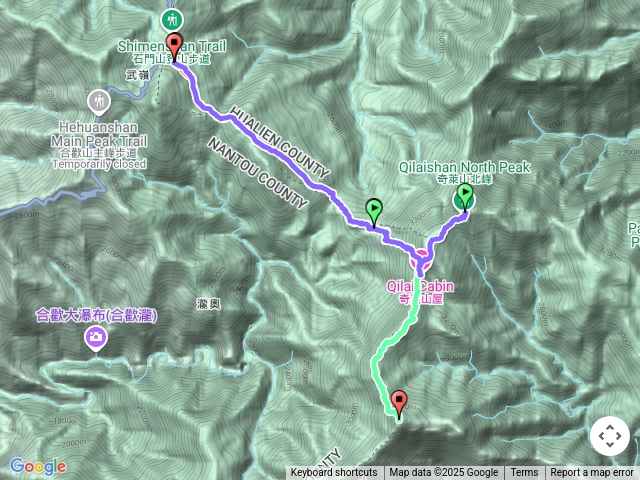
Task: Open Keyboard shortcuts
Action: [334, 473]
